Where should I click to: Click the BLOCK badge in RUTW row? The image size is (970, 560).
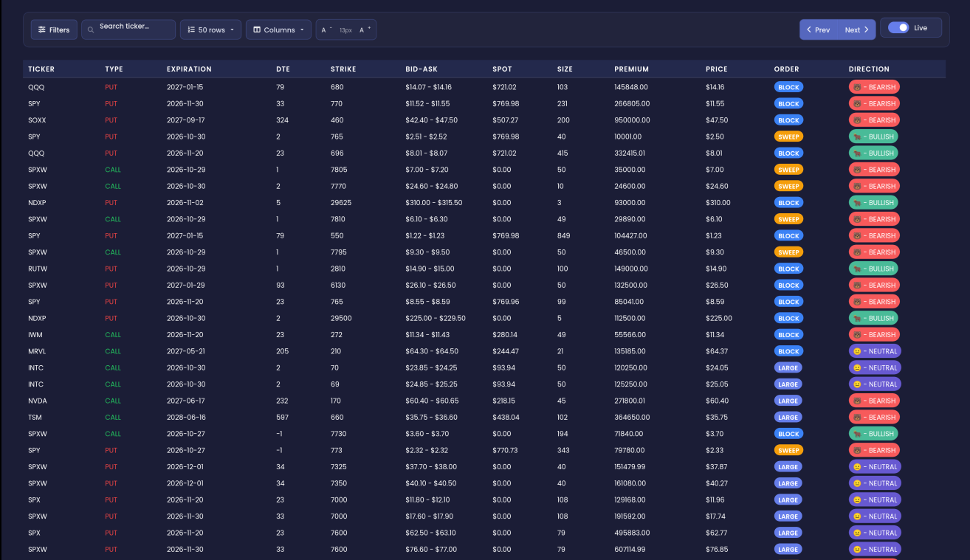click(788, 269)
